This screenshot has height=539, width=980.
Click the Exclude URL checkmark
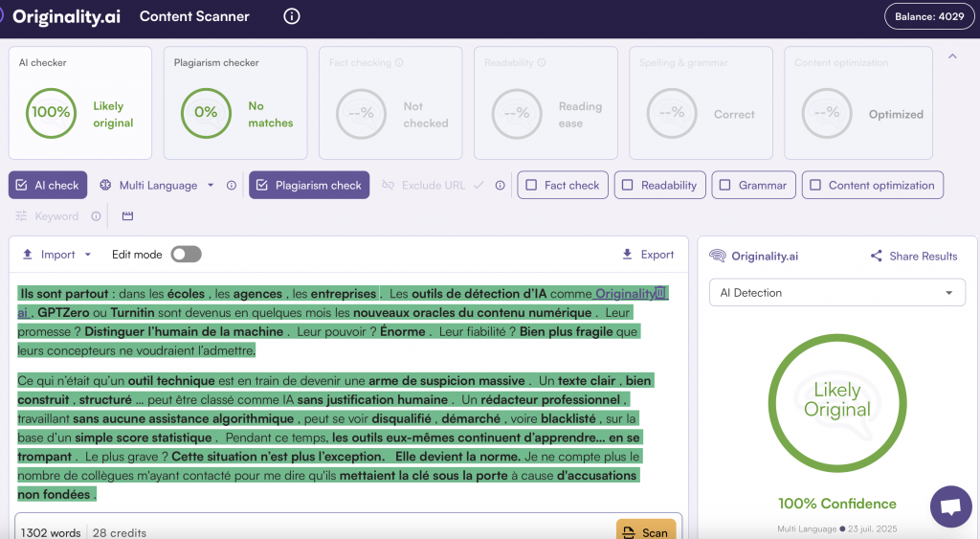point(479,185)
